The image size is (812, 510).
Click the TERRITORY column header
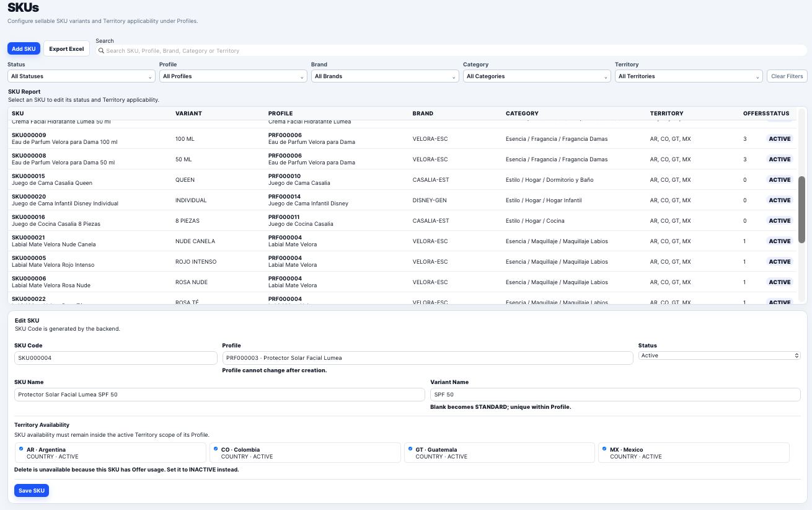666,114
